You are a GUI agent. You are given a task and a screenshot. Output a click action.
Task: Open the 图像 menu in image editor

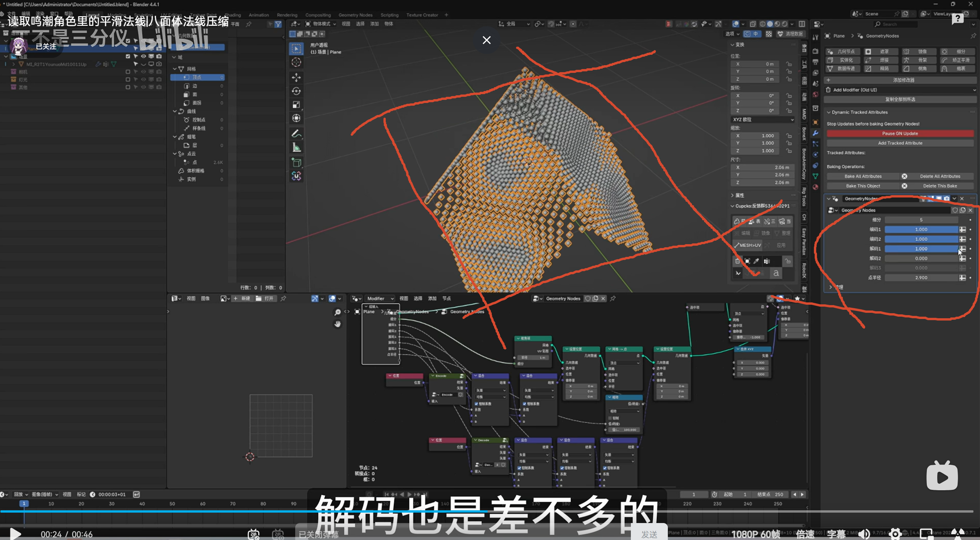point(205,299)
